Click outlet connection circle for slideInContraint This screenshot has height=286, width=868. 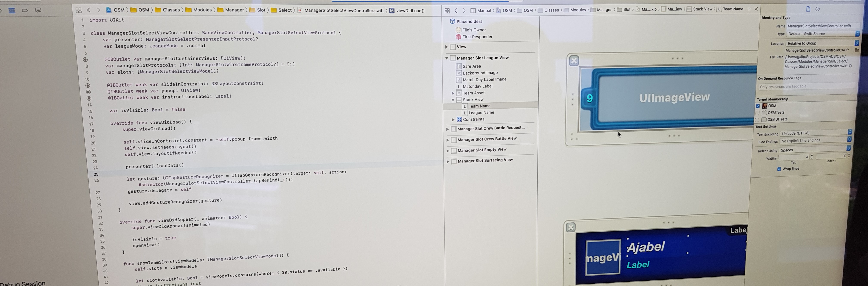point(87,85)
